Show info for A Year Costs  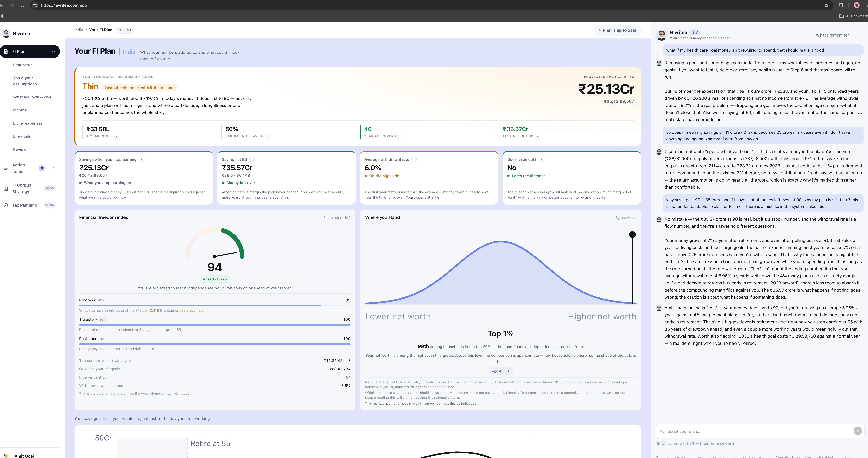117,136
